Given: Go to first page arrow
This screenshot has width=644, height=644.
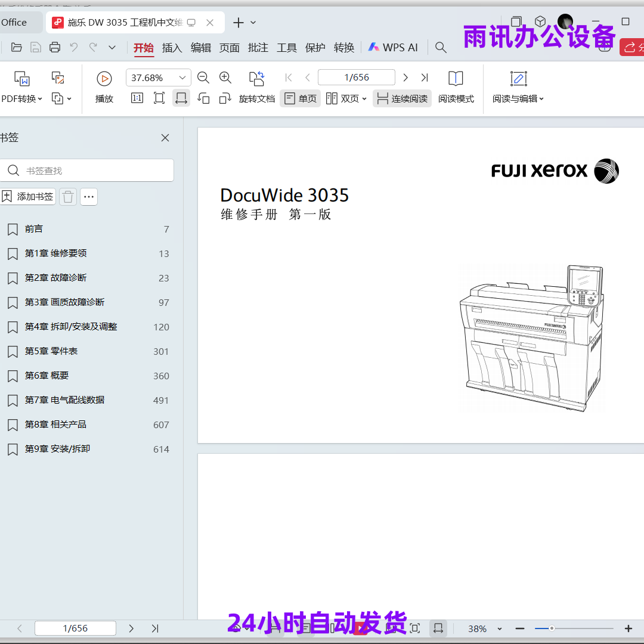Looking at the screenshot, I should pos(289,78).
